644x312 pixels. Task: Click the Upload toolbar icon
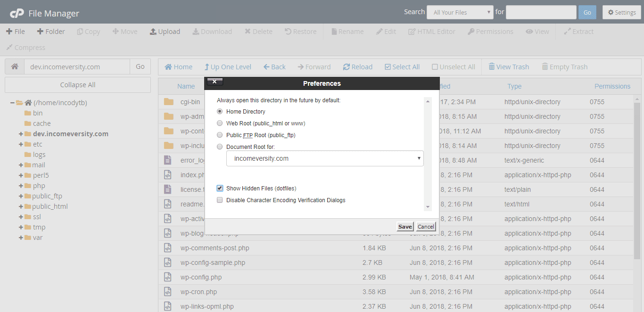tap(153, 32)
